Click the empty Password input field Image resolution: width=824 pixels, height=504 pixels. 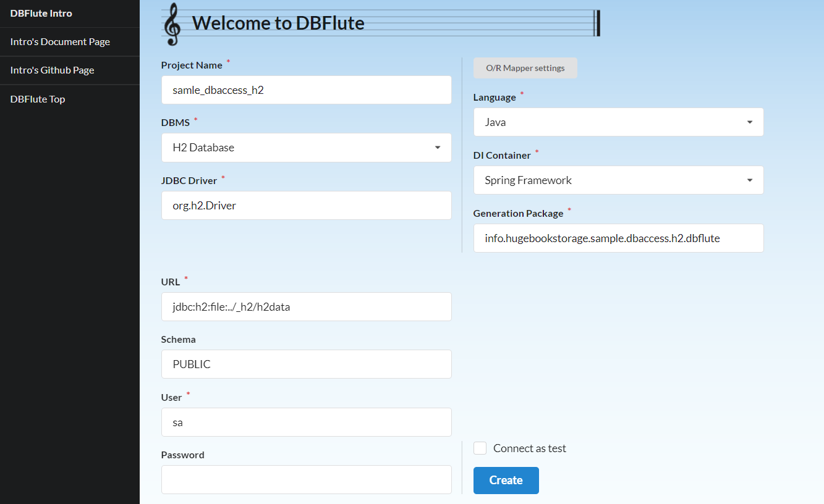coord(307,480)
